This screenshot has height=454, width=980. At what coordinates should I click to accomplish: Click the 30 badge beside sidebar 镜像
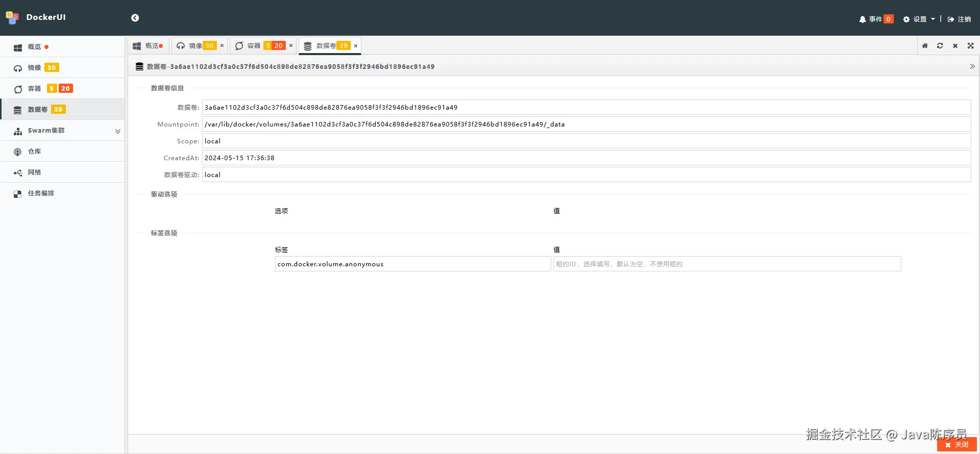point(52,68)
